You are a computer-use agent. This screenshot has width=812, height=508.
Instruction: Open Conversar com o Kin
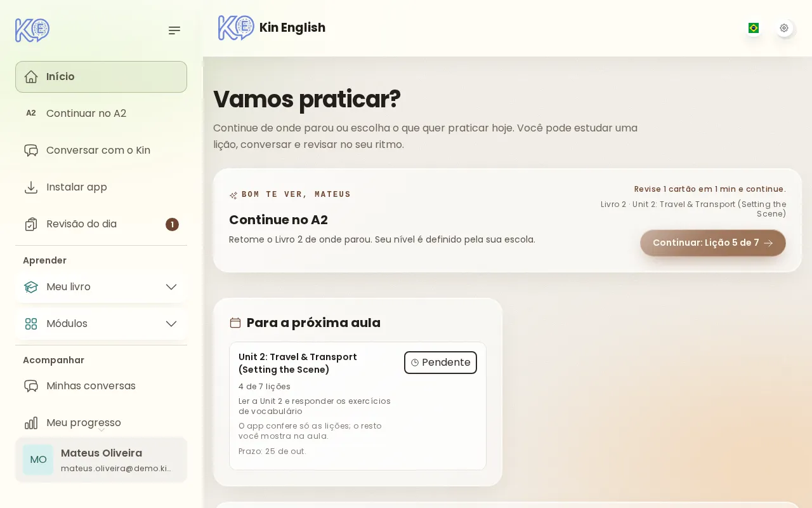(x=101, y=150)
